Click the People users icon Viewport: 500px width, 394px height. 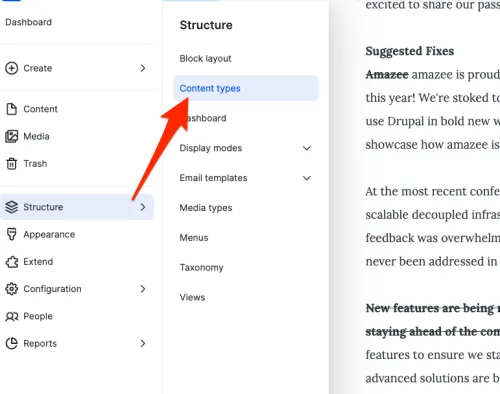[12, 316]
